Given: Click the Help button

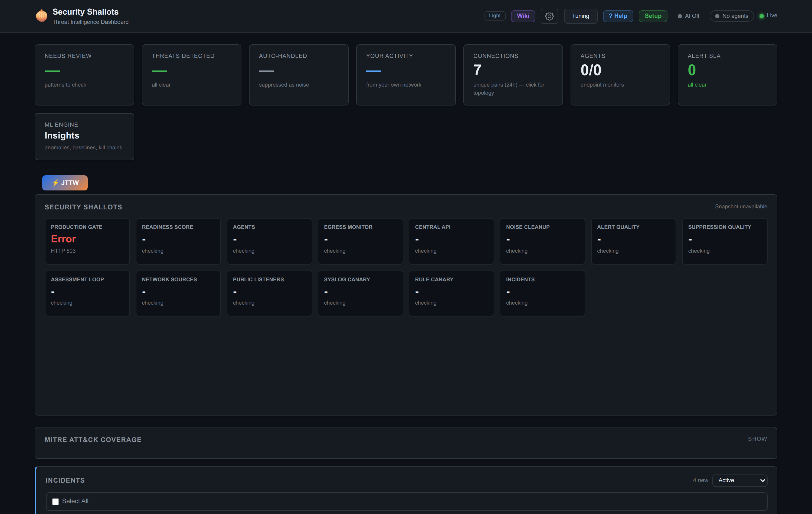Looking at the screenshot, I should pyautogui.click(x=618, y=16).
